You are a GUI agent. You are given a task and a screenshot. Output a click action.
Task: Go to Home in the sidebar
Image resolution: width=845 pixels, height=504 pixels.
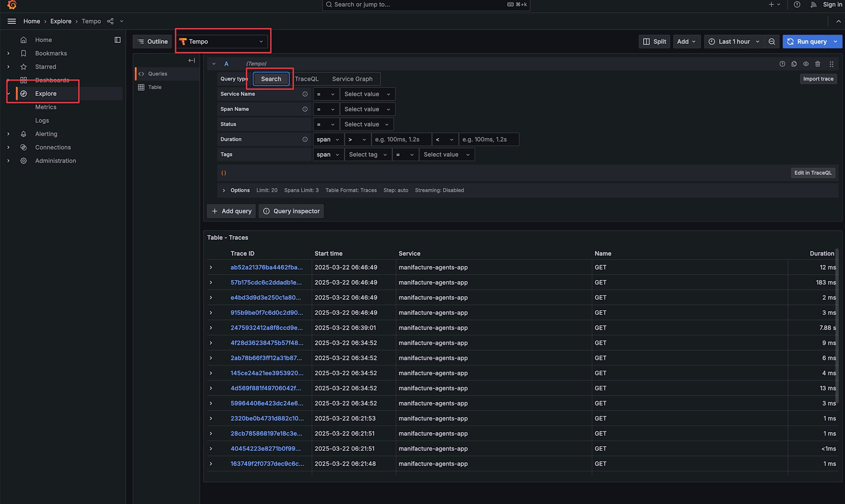coord(44,40)
